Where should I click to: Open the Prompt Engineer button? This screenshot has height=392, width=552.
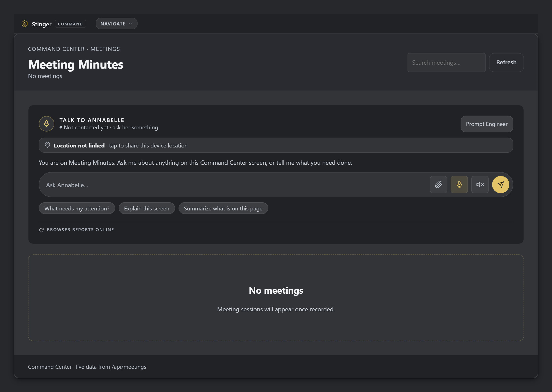click(487, 124)
